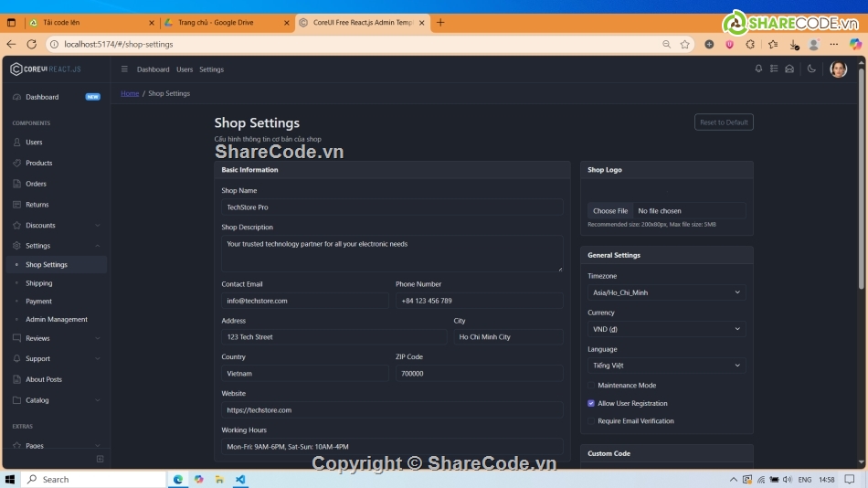The image size is (868, 488).
Task: Enable the Maintenance Mode checkbox
Action: tap(591, 386)
